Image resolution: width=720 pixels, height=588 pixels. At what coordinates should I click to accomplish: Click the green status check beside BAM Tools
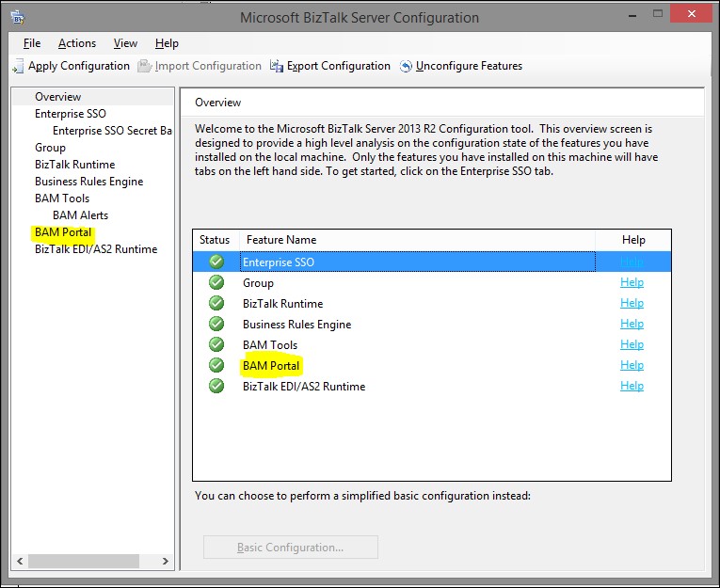[216, 344]
